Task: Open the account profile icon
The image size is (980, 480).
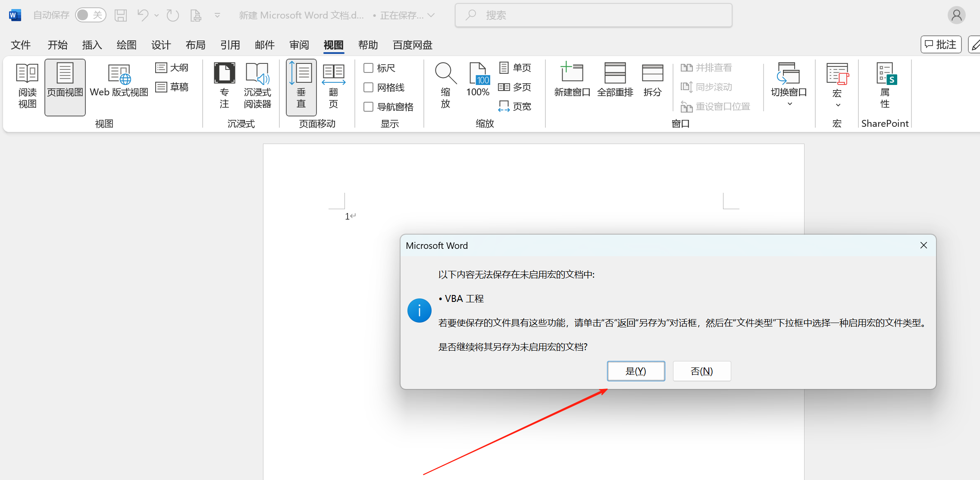Action: click(x=956, y=16)
